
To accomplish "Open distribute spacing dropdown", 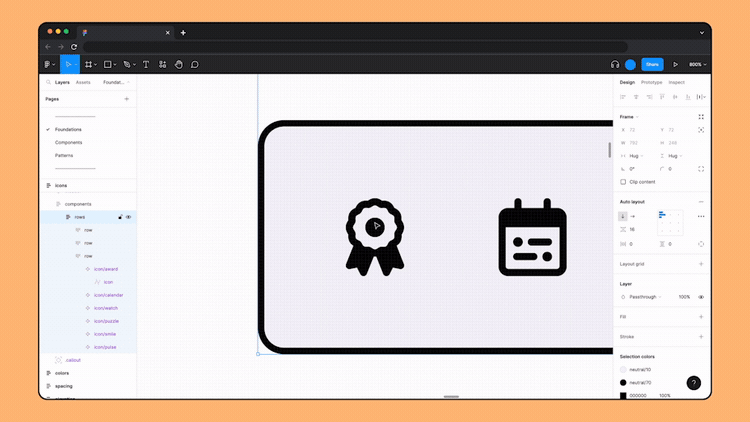I will pos(701,97).
